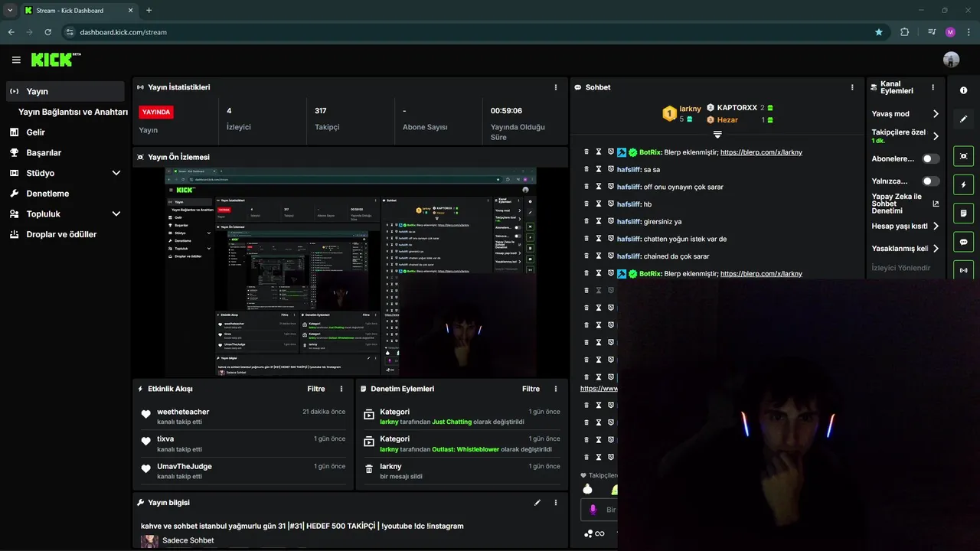Open the Etkinlik Akışı Filtre dropdown
Viewport: 980px width, 551px height.
tap(316, 389)
